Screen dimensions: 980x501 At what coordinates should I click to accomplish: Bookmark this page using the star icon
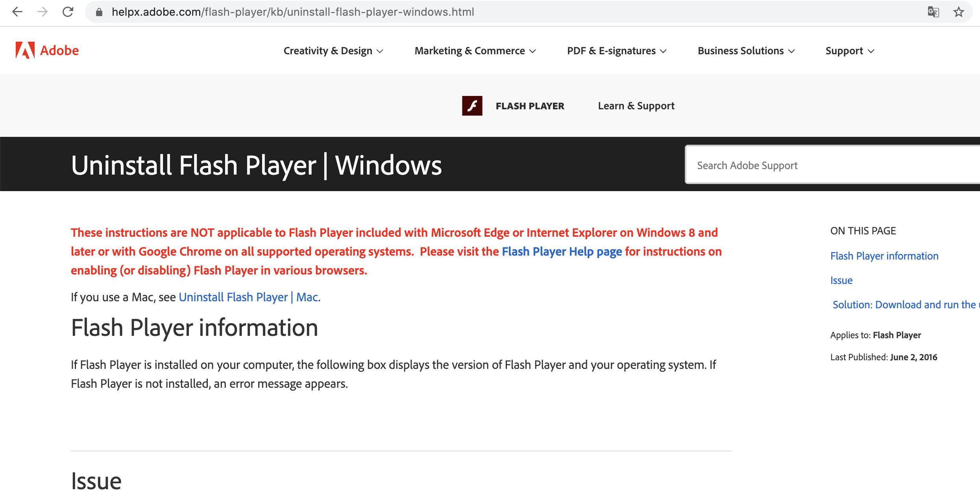[958, 12]
